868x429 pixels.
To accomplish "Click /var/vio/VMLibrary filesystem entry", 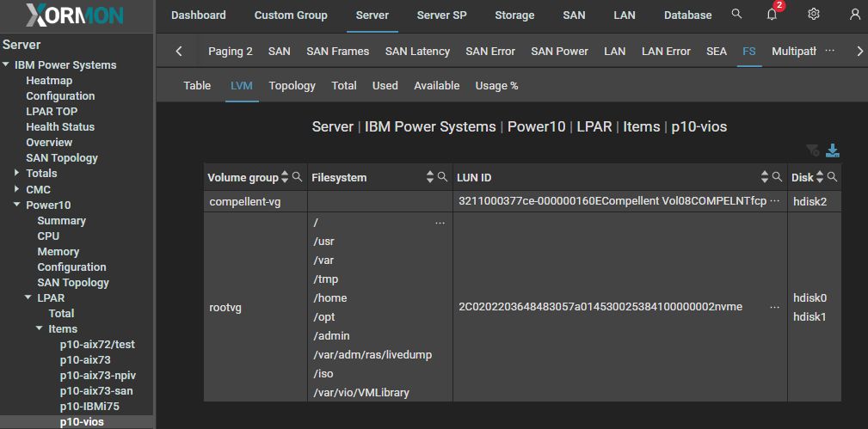I will 361,393.
